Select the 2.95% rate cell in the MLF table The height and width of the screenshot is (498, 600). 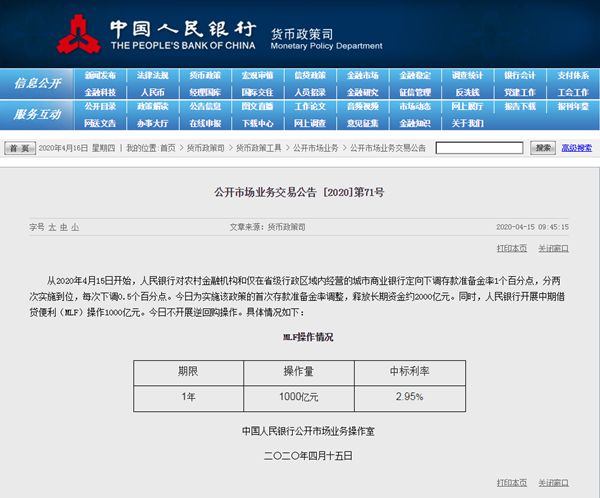point(410,398)
